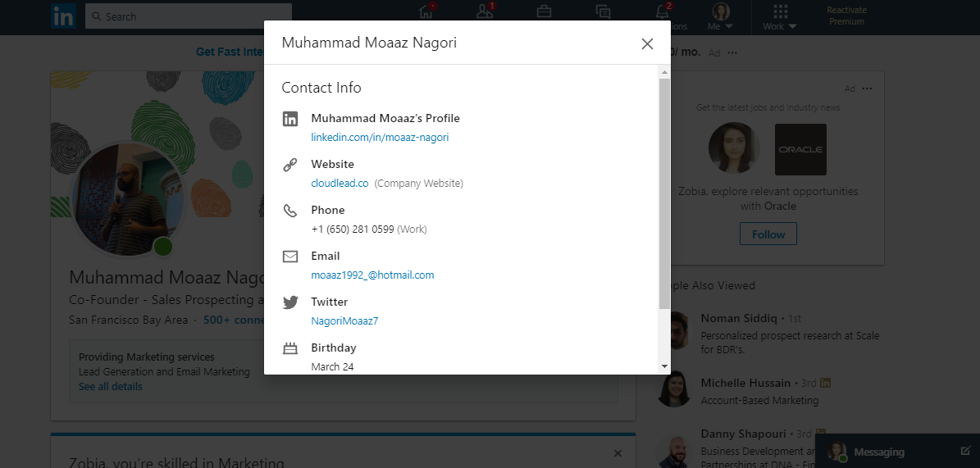Open the My Network icon
This screenshot has width=980, height=468.
pyautogui.click(x=485, y=12)
